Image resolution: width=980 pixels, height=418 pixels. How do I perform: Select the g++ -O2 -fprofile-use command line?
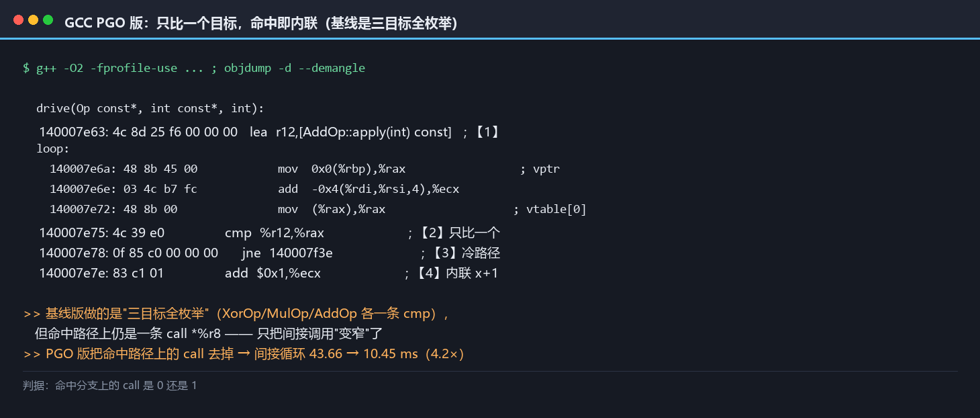pos(194,68)
